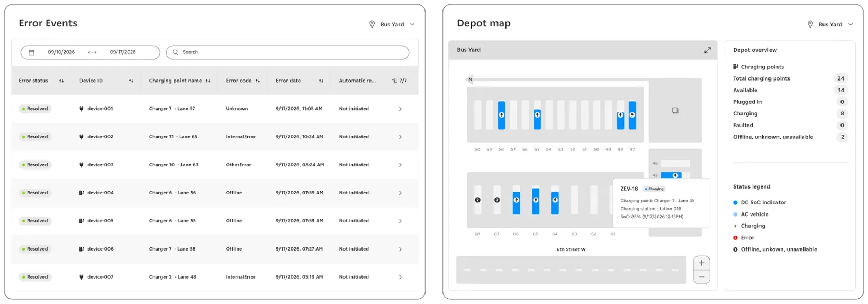868x304 pixels.
Task: Expand the device-007 row chevron
Action: 400,277
